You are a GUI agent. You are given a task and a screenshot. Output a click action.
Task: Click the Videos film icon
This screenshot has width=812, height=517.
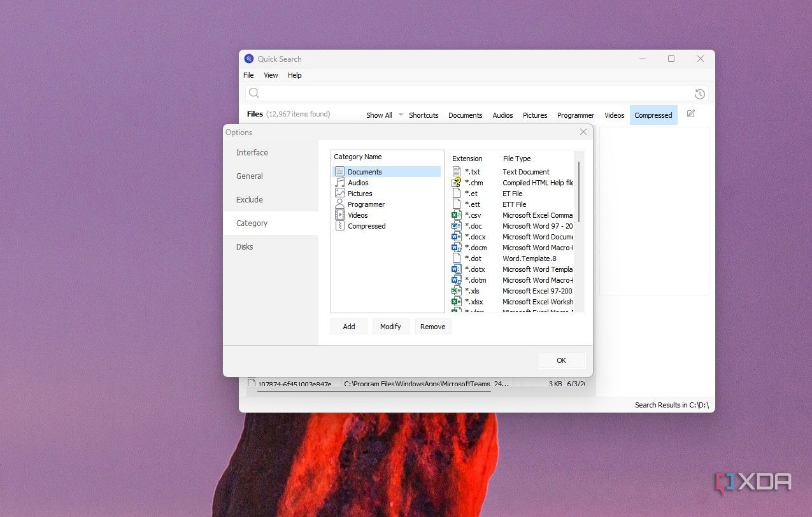(x=340, y=215)
